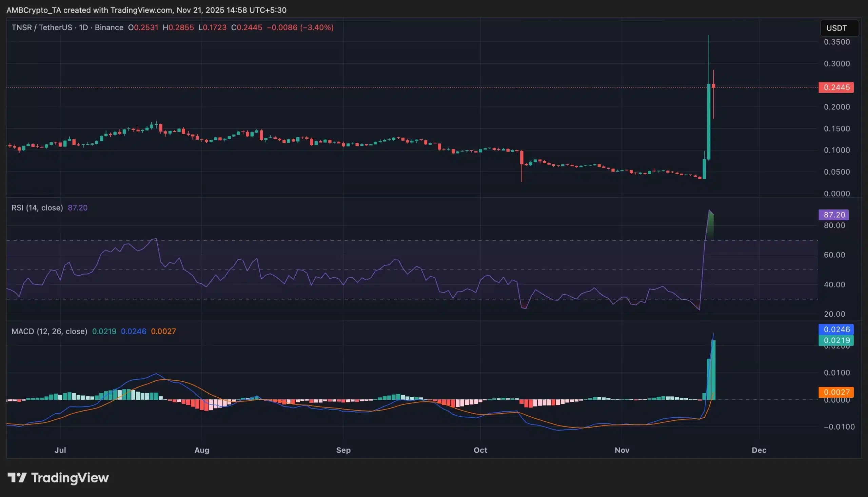Click the TradingView logo

point(56,478)
